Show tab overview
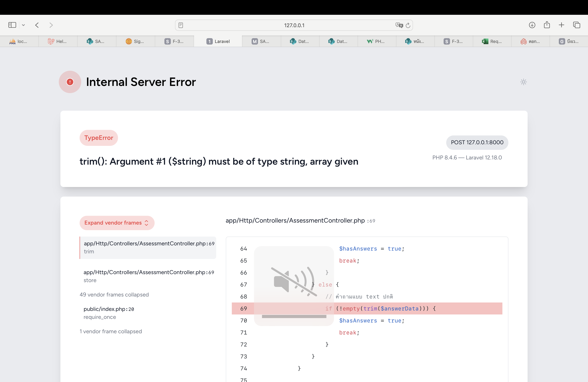 pos(576,25)
